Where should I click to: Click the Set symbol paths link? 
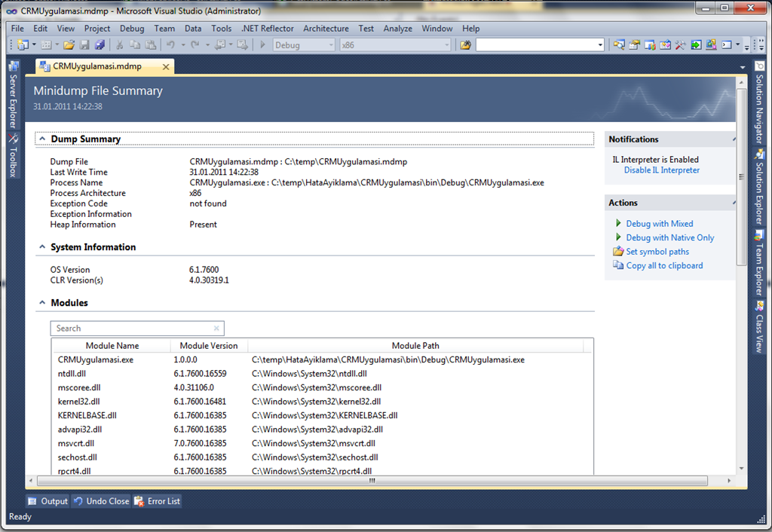pos(657,252)
